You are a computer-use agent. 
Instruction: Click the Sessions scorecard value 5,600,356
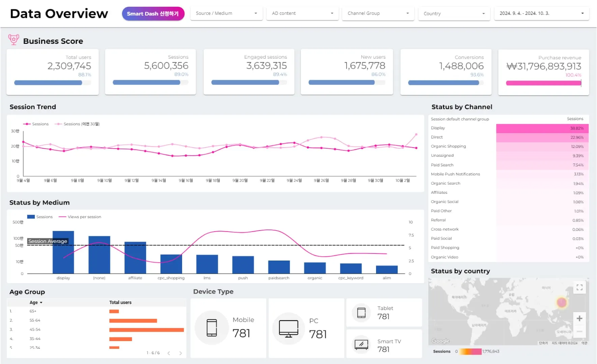pyautogui.click(x=166, y=65)
